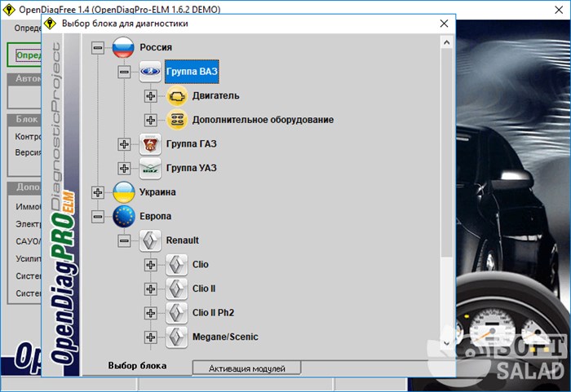Viewport: 571px width, 392px height.
Task: Click the yellow engine icon next to Двигатель
Action: tap(177, 96)
